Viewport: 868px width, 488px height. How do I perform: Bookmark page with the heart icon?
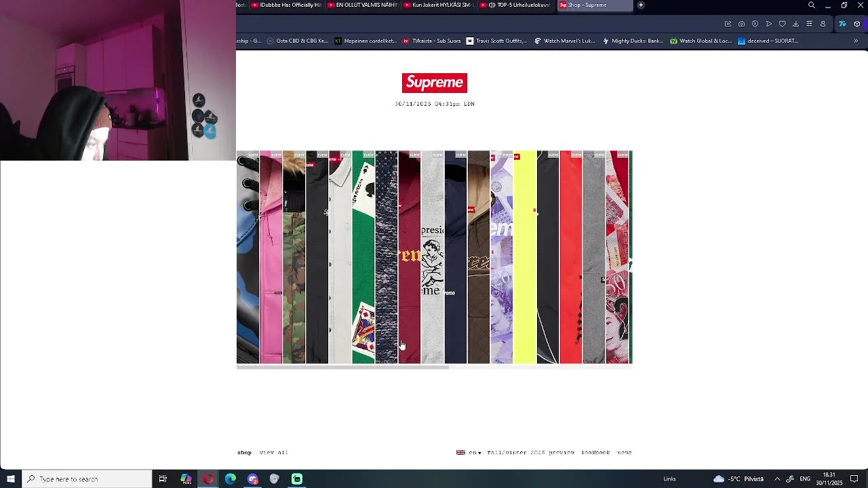click(x=782, y=24)
